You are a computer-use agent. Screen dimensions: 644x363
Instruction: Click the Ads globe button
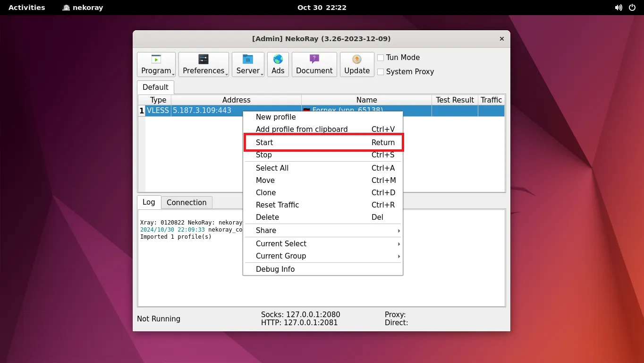click(x=278, y=64)
